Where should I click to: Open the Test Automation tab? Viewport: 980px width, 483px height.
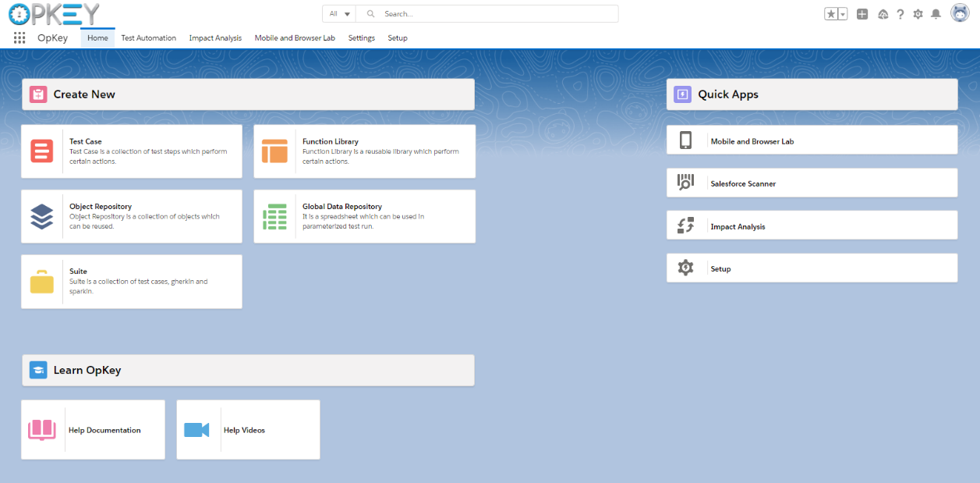[148, 37]
